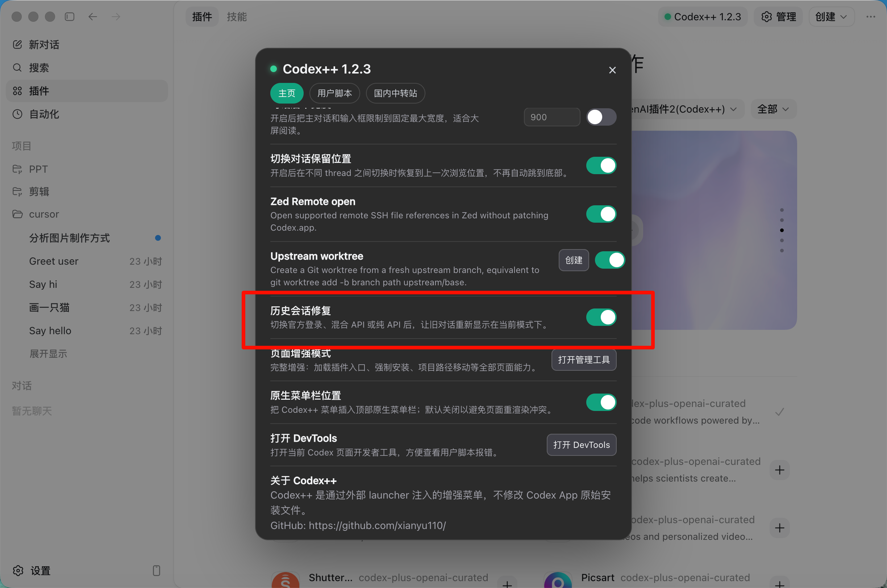
Task: Turn off 原生菜单栏位置 switch
Action: click(601, 402)
